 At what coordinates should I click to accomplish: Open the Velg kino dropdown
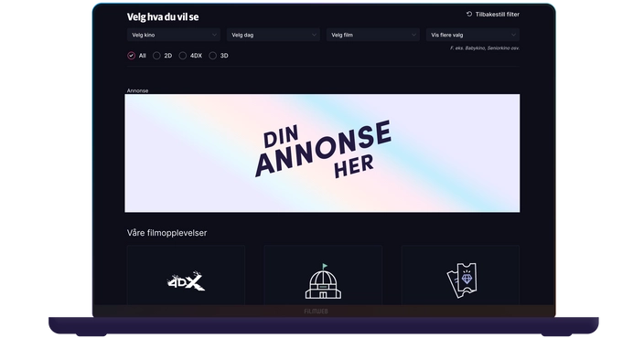click(174, 35)
